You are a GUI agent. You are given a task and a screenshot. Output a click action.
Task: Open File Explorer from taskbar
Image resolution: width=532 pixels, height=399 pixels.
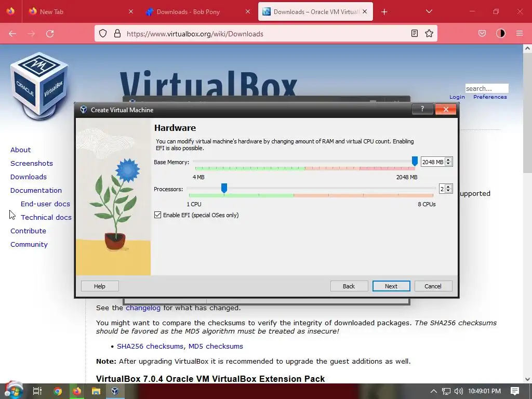tap(96, 391)
